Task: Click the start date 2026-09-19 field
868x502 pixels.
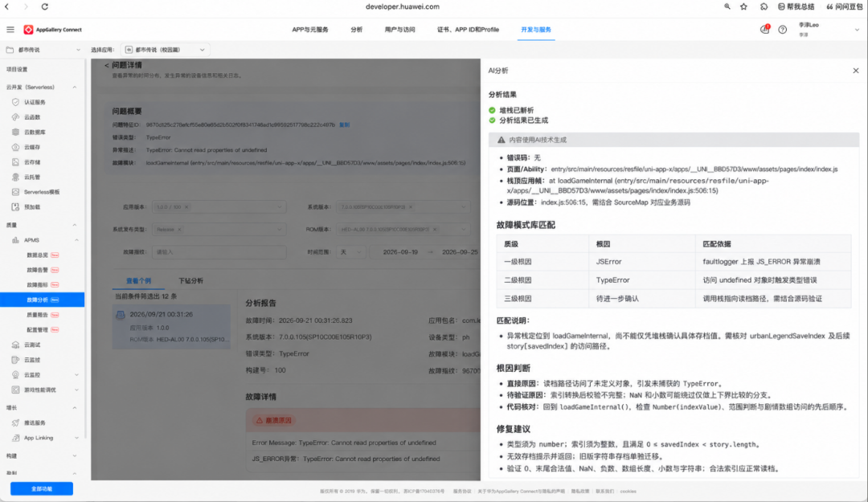Action: [400, 252]
